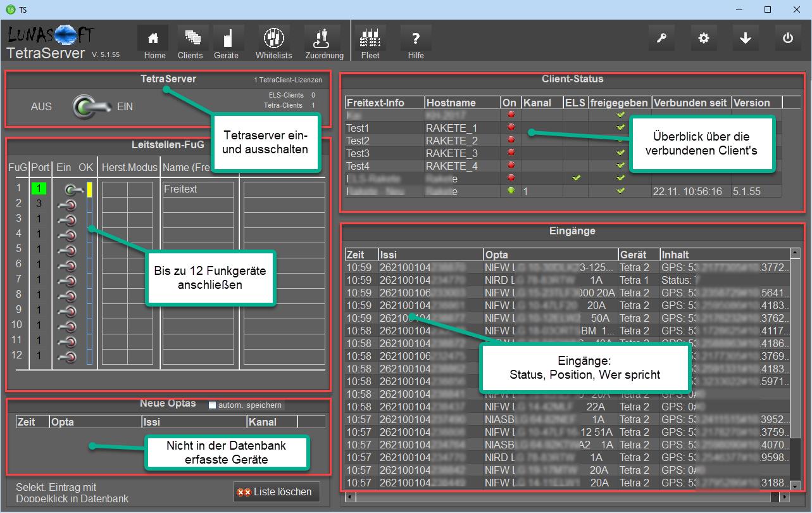Viewport: 812px width, 513px height.
Task: Click the Eingänge vertical scrollbar thumb
Action: coord(796,348)
